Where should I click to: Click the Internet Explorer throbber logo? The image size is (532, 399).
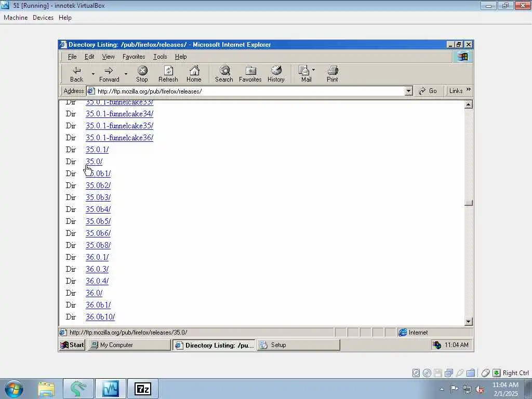coord(462,57)
